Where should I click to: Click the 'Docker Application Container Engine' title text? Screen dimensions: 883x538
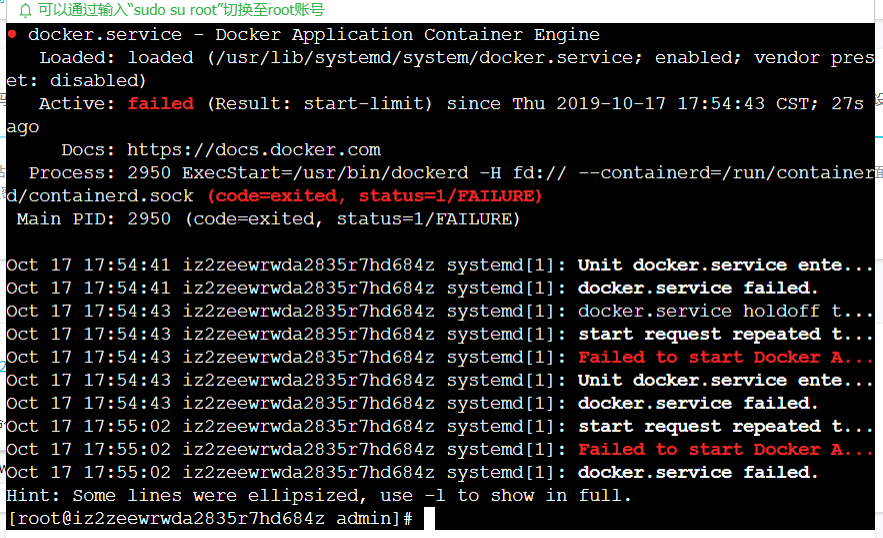(x=408, y=35)
